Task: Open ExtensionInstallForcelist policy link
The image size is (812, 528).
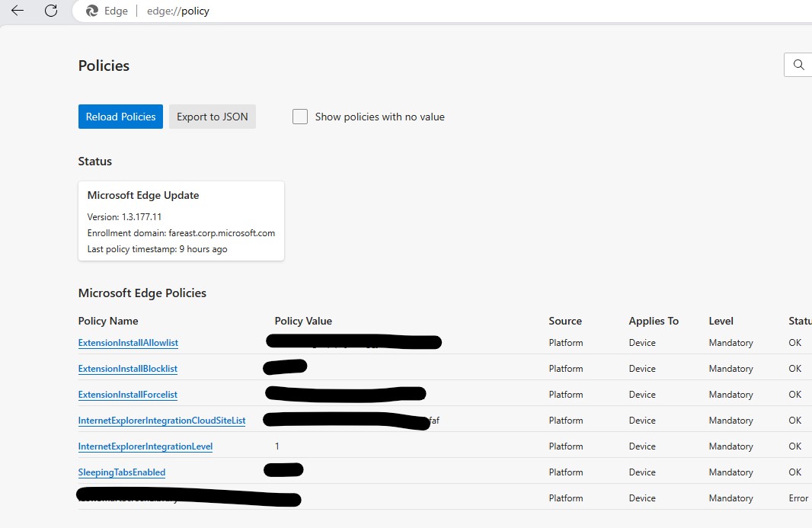Action: (x=127, y=395)
